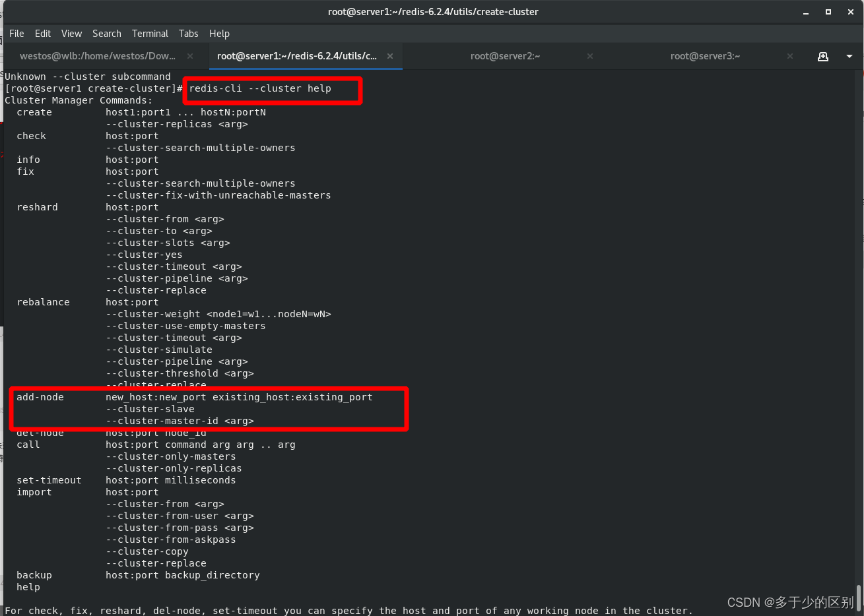Switch to the root@server3 tab

click(x=705, y=56)
